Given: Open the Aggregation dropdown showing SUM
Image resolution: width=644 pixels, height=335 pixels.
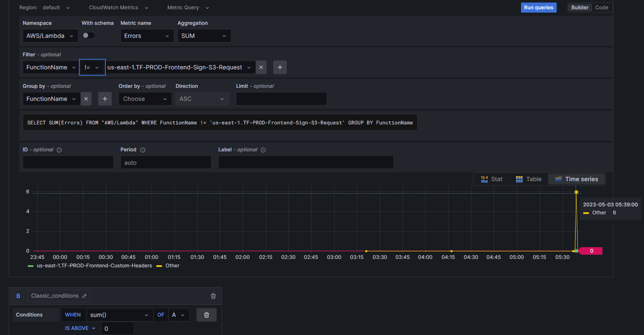Looking at the screenshot, I should tap(204, 36).
